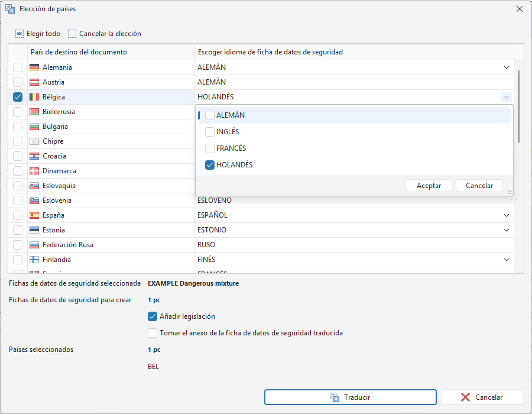Click Aceptar in the language popup

click(x=429, y=186)
